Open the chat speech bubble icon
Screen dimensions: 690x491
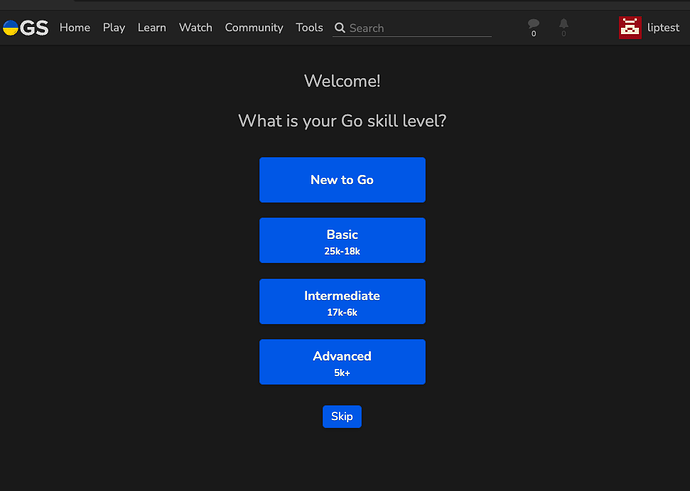(533, 24)
